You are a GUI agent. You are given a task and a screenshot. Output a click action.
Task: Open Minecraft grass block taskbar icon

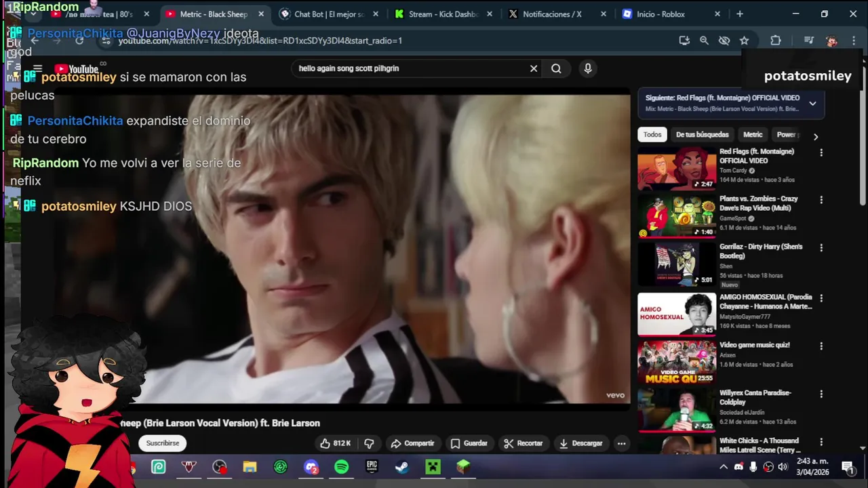click(x=463, y=467)
